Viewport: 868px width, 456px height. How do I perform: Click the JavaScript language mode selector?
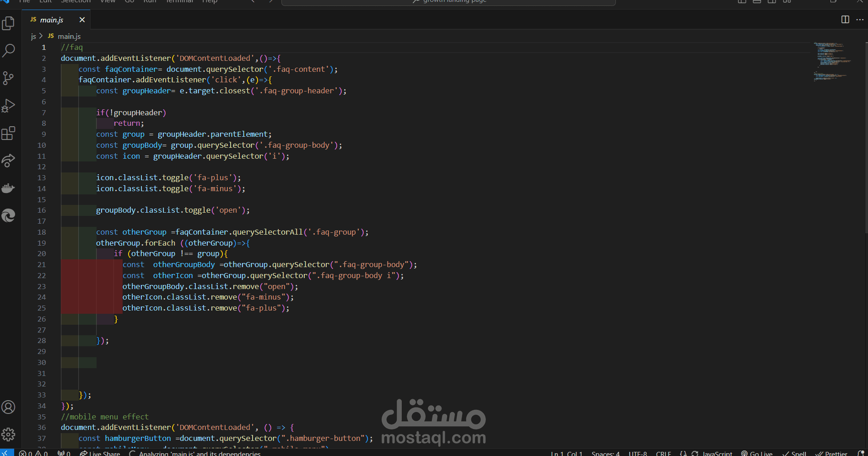(717, 453)
